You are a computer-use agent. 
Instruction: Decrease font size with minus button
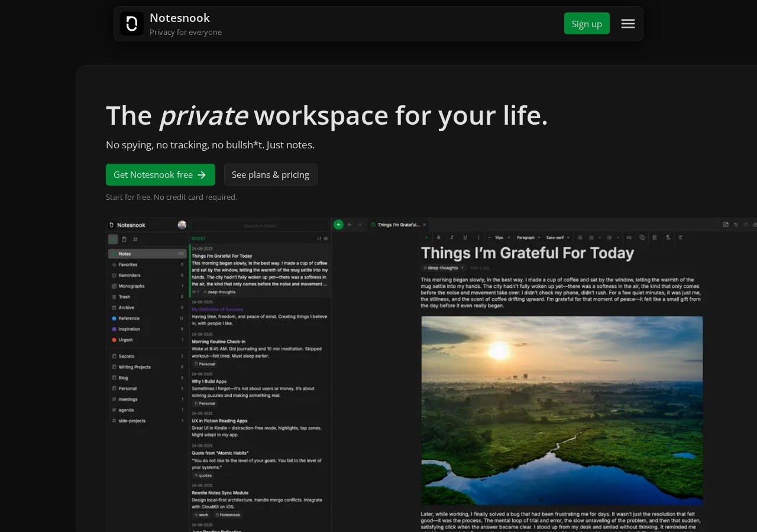pos(489,238)
